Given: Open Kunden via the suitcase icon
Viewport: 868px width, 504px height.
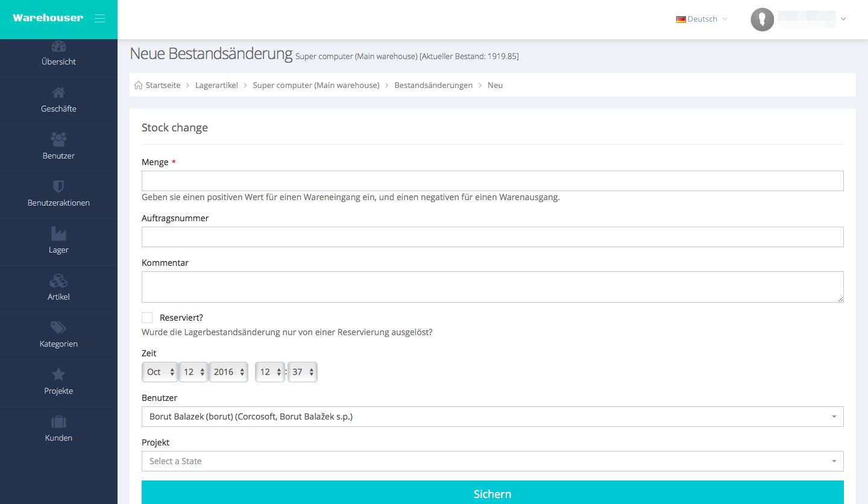Looking at the screenshot, I should tap(58, 421).
